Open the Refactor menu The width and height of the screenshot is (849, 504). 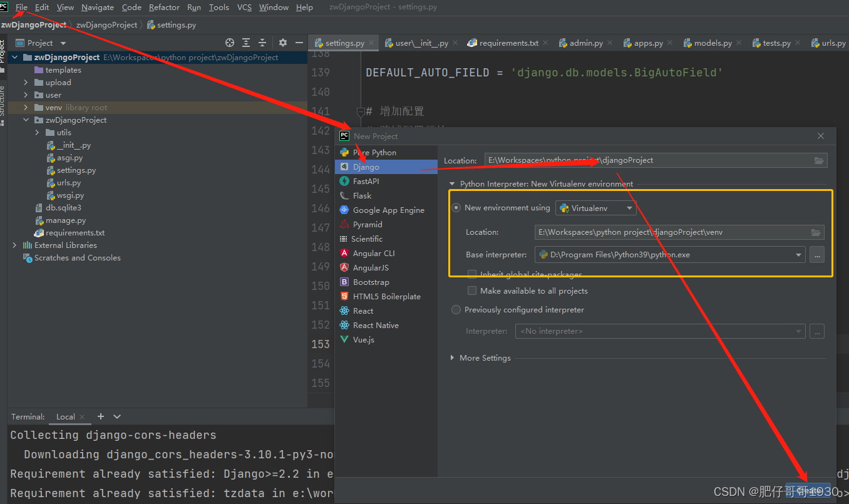(164, 8)
